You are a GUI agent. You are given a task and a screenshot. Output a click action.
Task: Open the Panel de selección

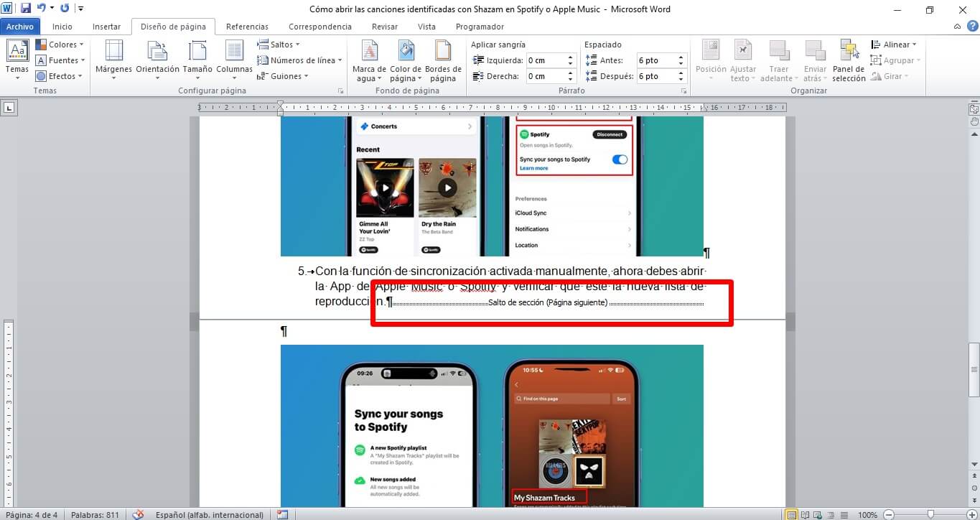(849, 60)
